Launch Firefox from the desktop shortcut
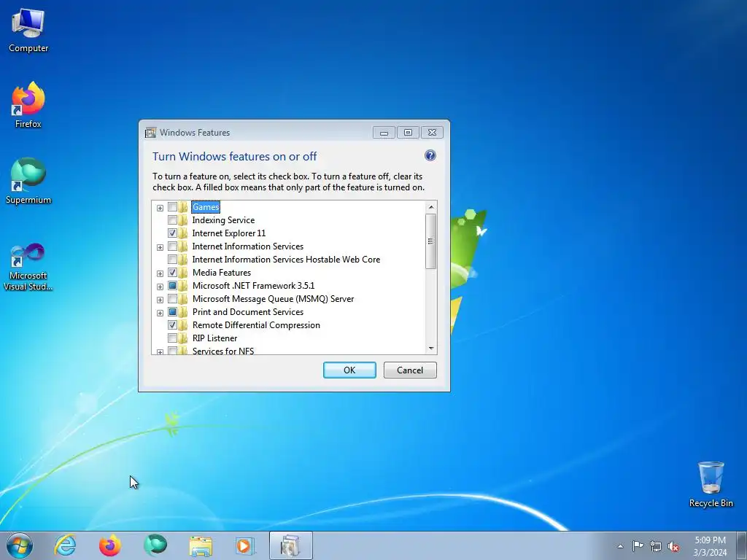This screenshot has width=747, height=560. tap(28, 105)
